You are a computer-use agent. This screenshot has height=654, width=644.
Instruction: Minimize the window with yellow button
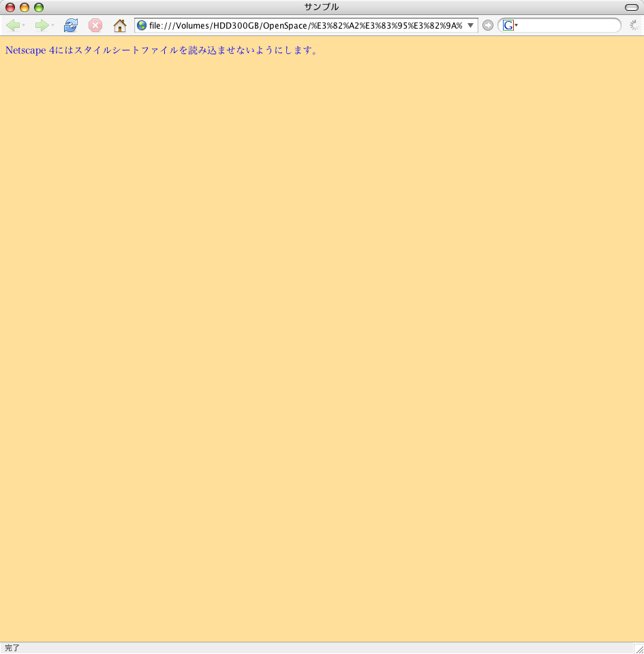pyautogui.click(x=25, y=7)
